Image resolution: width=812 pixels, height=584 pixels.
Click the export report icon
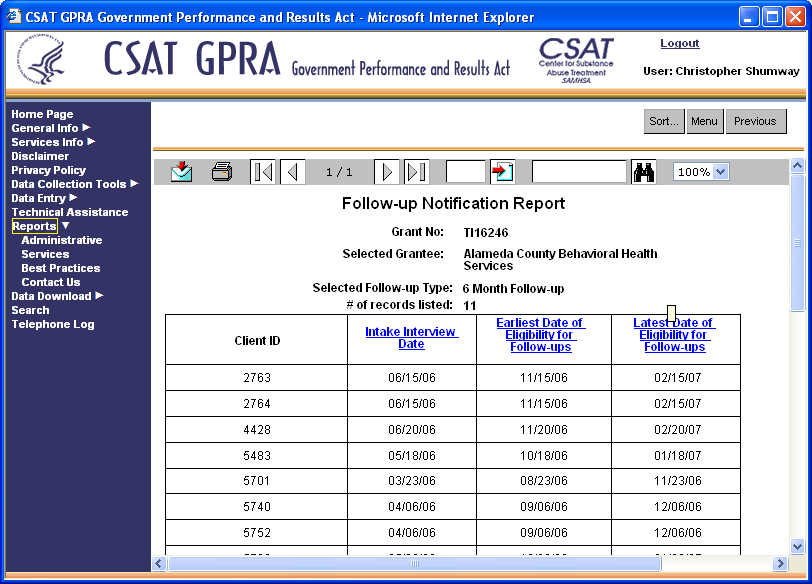pyautogui.click(x=181, y=172)
